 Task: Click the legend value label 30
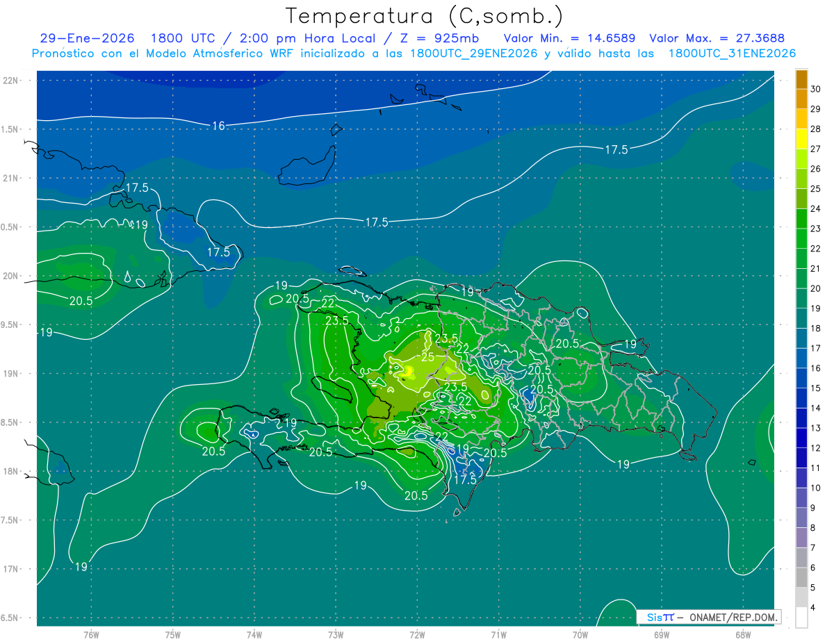pyautogui.click(x=816, y=89)
